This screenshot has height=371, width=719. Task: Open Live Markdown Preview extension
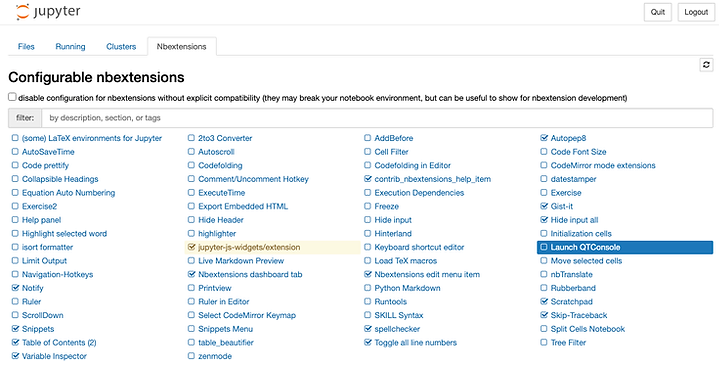click(241, 260)
